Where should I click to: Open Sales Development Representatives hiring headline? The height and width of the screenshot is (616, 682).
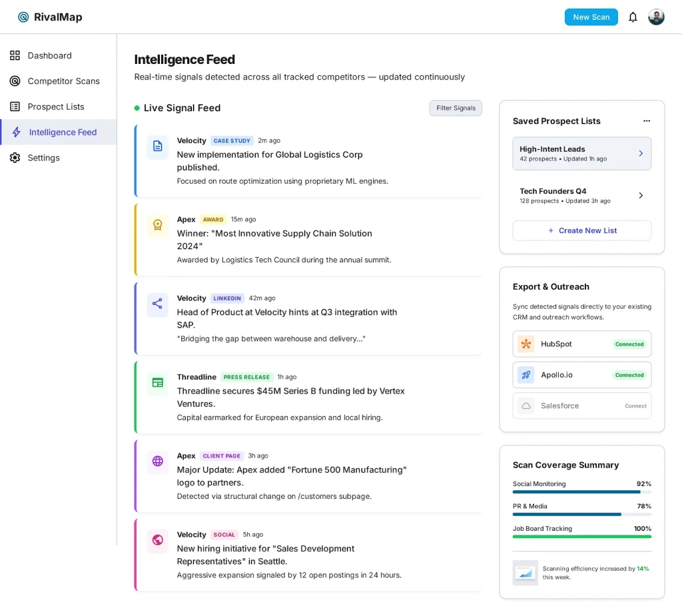[265, 555]
